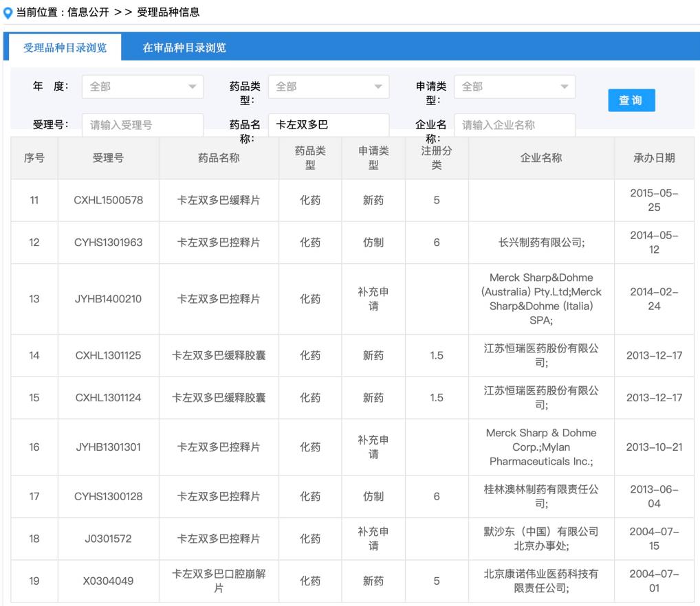The image size is (700, 606).
Task: Click acceptance number X0304049
Action: coord(108,581)
